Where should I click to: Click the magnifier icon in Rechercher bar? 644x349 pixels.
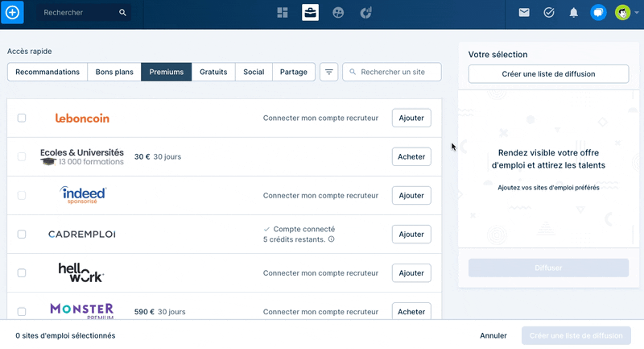coord(122,13)
